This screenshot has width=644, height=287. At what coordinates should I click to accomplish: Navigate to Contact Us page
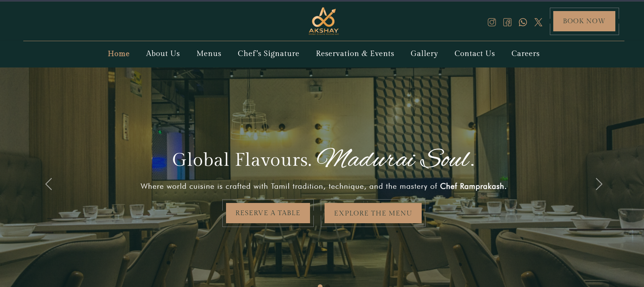(475, 54)
